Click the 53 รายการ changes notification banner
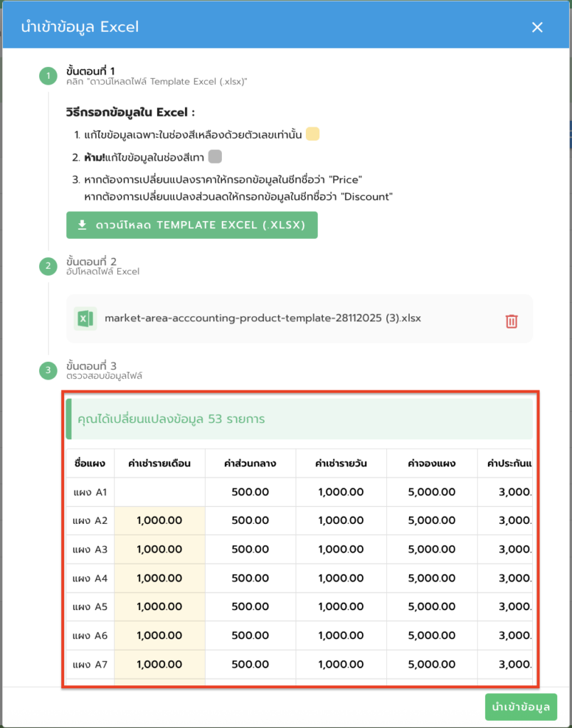This screenshot has width=572, height=728. (299, 419)
